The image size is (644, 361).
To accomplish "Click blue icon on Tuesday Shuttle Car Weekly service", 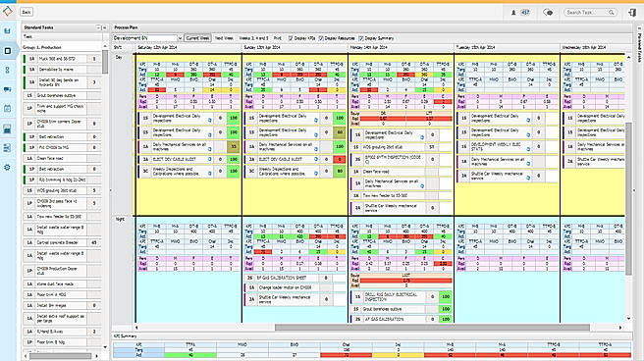I will pyautogui.click(x=528, y=178).
